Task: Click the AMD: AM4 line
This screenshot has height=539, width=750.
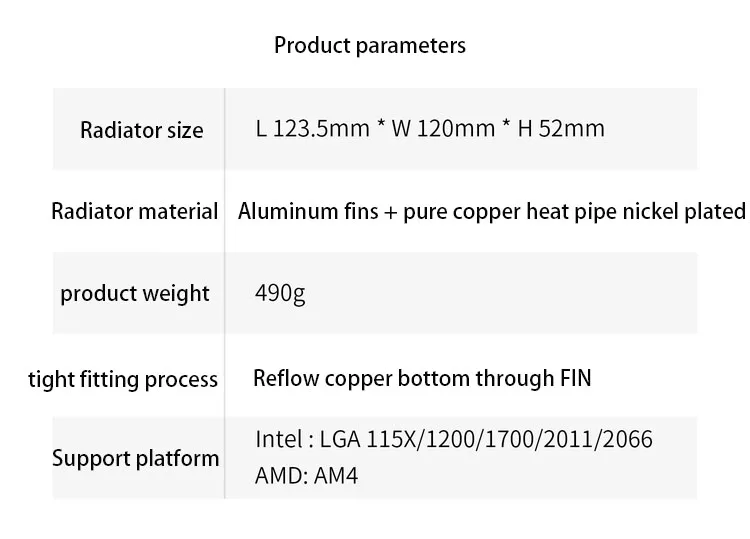Action: pos(306,476)
